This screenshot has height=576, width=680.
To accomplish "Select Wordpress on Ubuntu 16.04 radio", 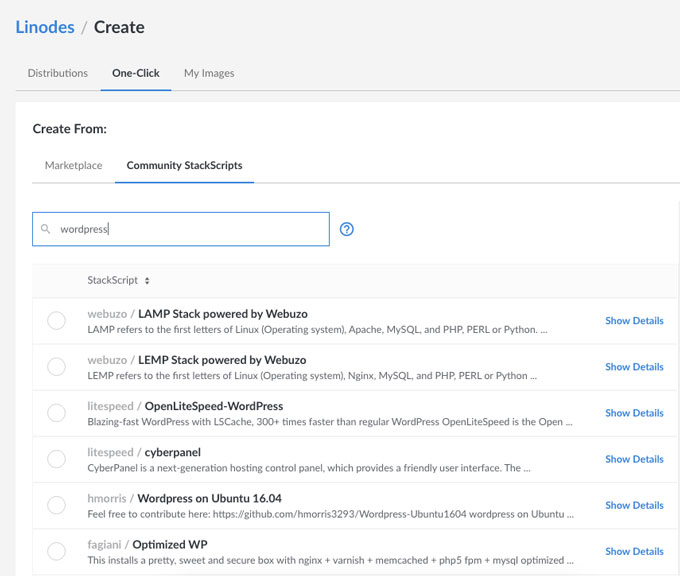I will (56, 505).
